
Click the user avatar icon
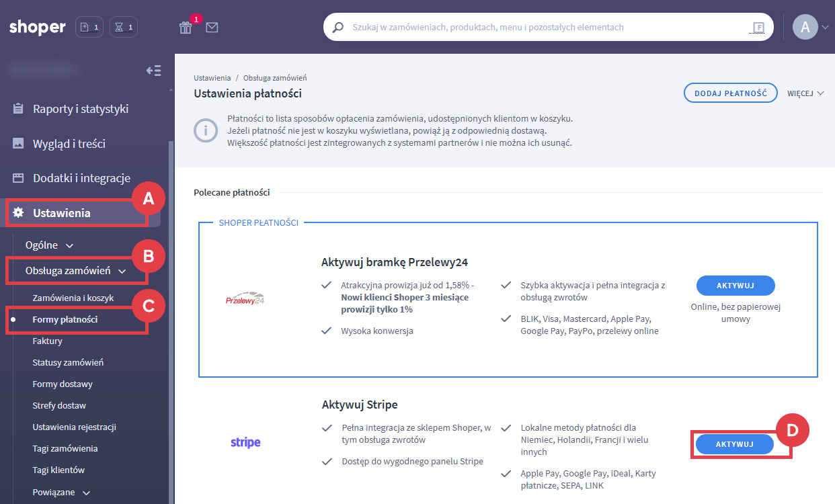click(805, 28)
